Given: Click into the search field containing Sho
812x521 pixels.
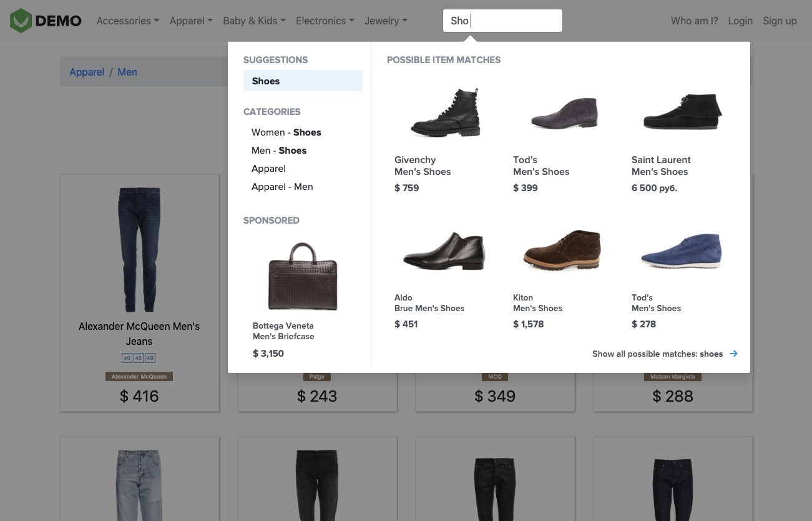Looking at the screenshot, I should pyautogui.click(x=502, y=21).
